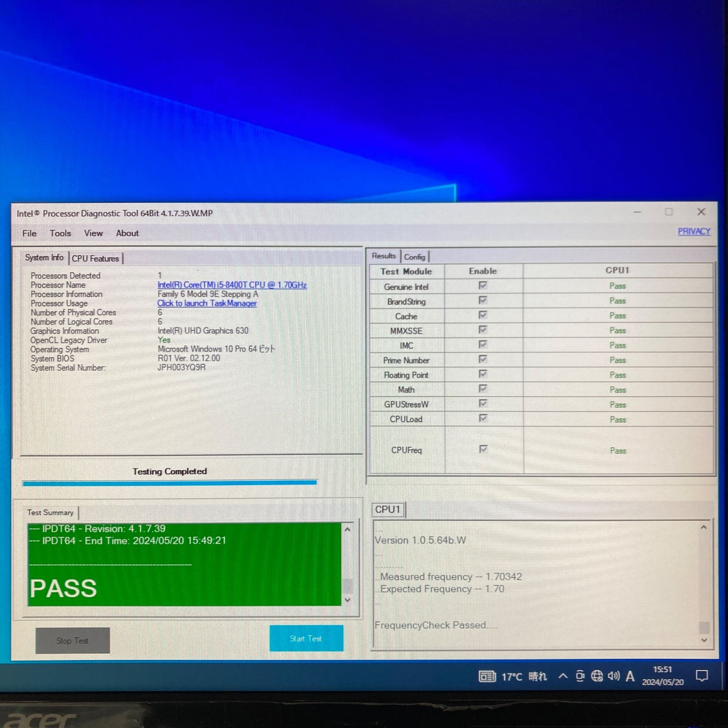The image size is (728, 728).
Task: Toggle the MMXSSE enable checkbox
Action: point(483,329)
